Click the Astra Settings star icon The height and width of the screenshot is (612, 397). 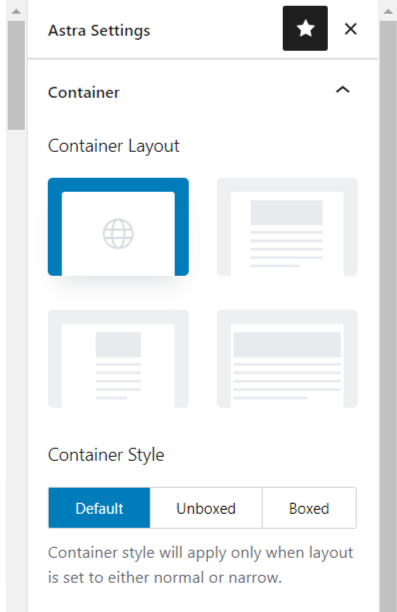tap(305, 28)
